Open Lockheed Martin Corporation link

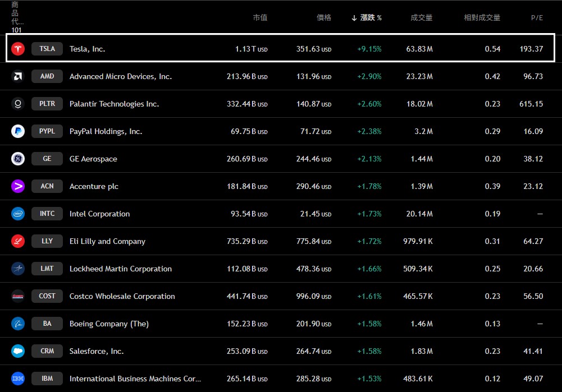coord(120,269)
